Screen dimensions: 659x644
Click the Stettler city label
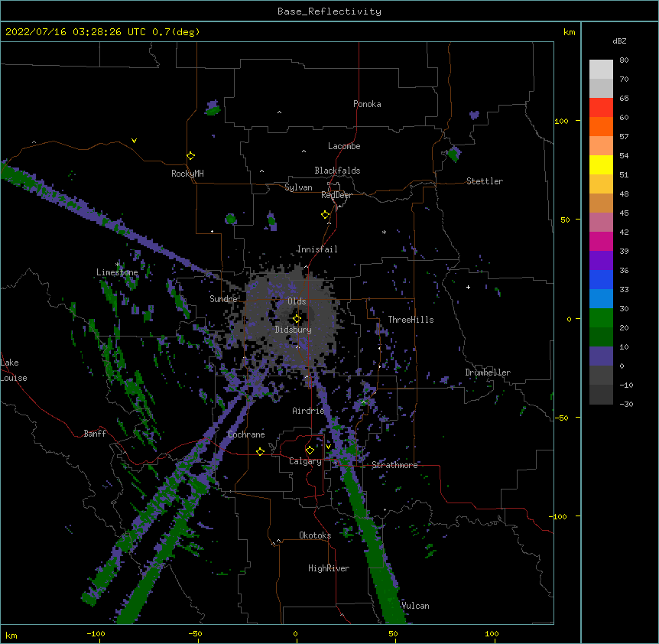click(485, 181)
